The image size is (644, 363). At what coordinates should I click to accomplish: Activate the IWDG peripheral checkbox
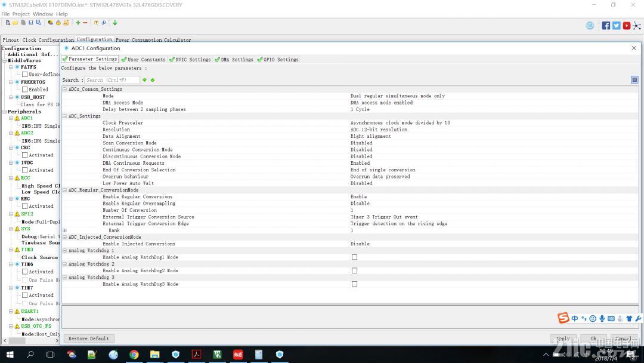24,170
